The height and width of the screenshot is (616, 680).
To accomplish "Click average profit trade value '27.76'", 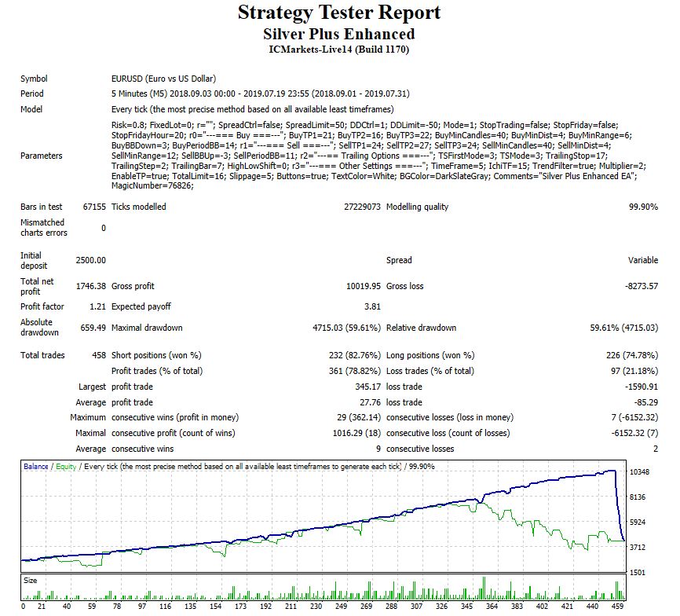I will (x=370, y=402).
